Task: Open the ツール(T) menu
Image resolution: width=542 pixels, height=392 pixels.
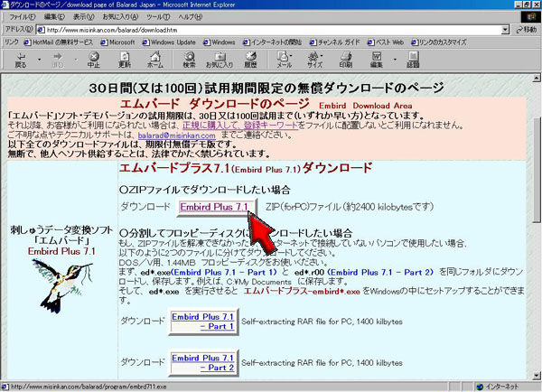Action: (158, 16)
